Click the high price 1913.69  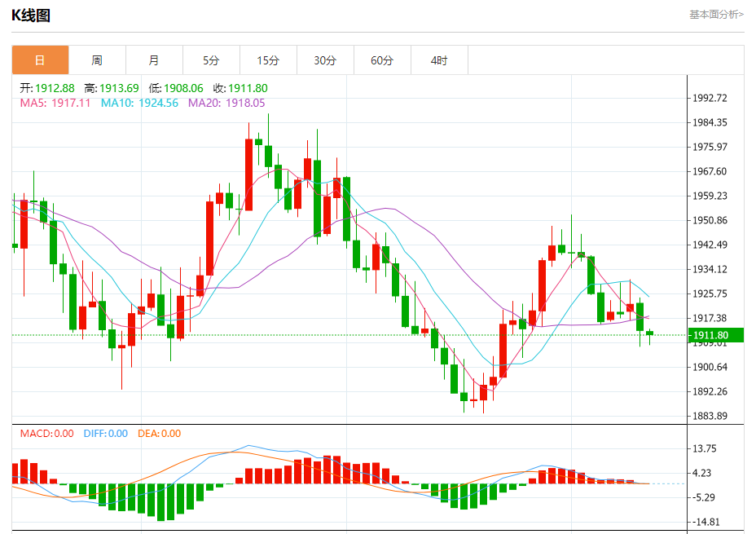coord(119,88)
